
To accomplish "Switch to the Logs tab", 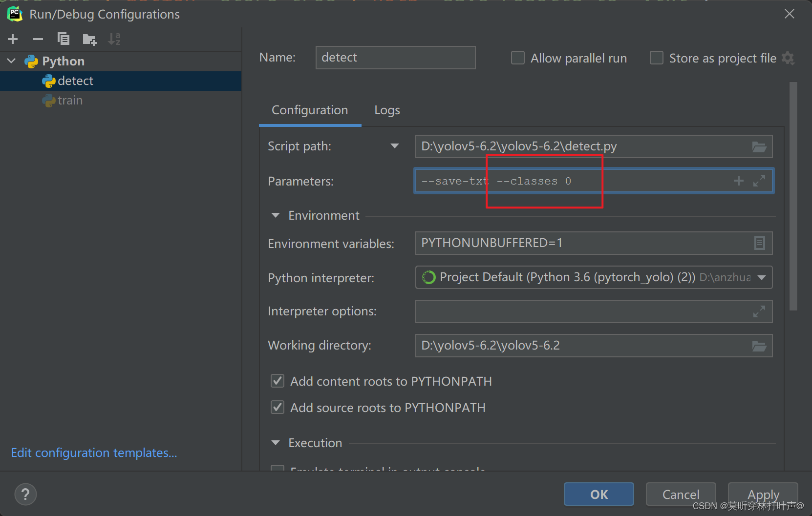I will pos(387,110).
